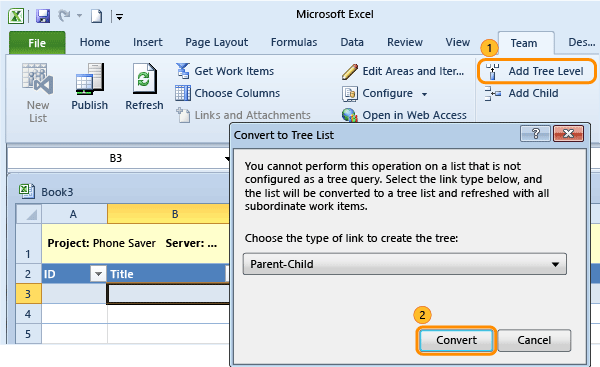
Task: Click the Select All corner of worksheet
Action: 29,214
